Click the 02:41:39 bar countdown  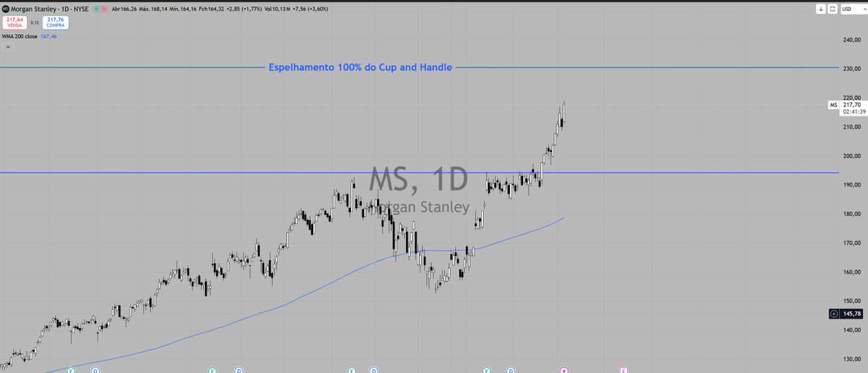point(854,112)
